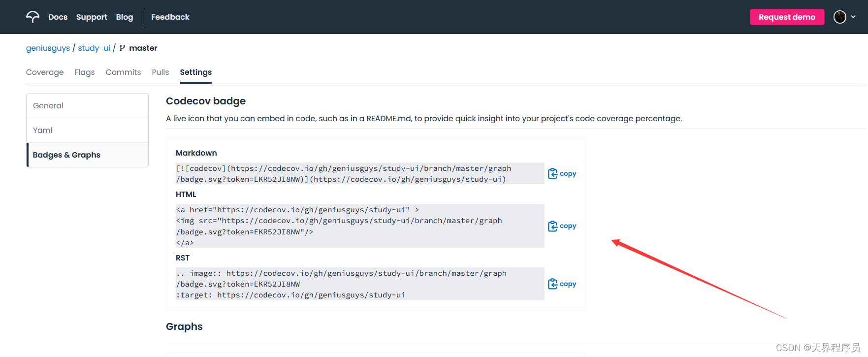
Task: Navigate to study-ui repo breadcrumb
Action: pyautogui.click(x=94, y=48)
